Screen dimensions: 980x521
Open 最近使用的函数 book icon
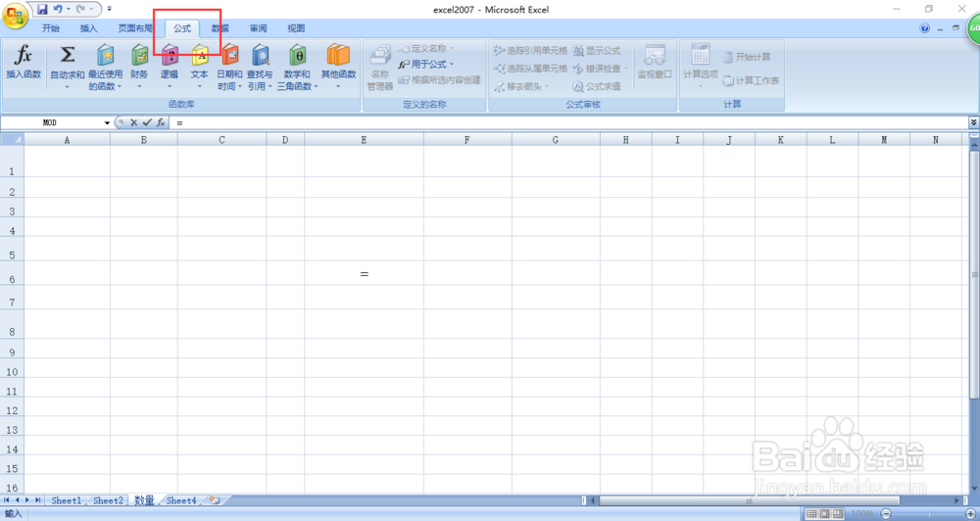[105, 56]
